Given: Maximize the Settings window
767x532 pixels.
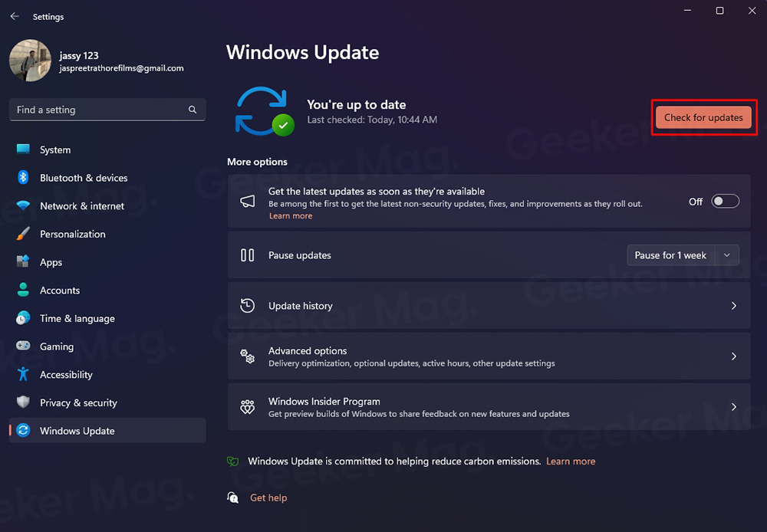Looking at the screenshot, I should coord(719,10).
